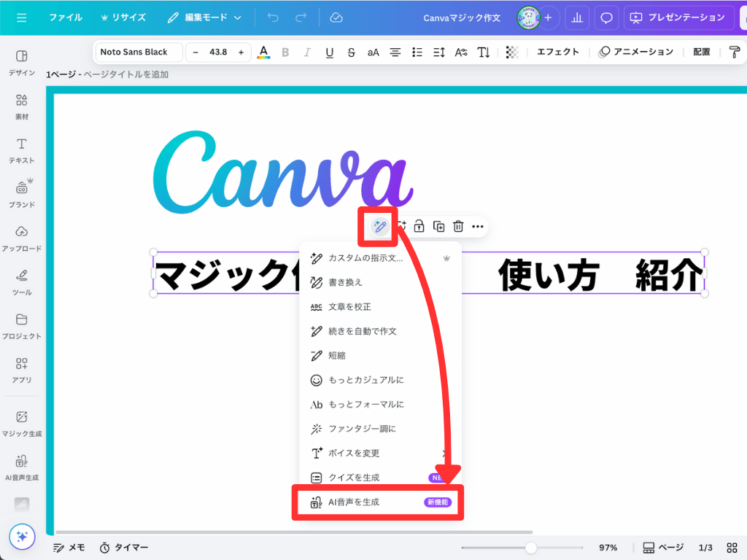Open the hamburger main menu
747x560 pixels.
coord(21,17)
